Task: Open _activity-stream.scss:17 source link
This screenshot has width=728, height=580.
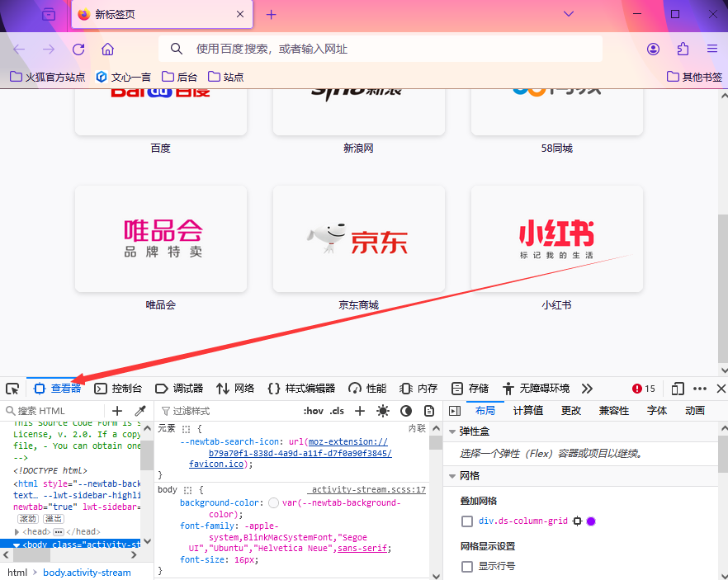Action: [x=366, y=490]
